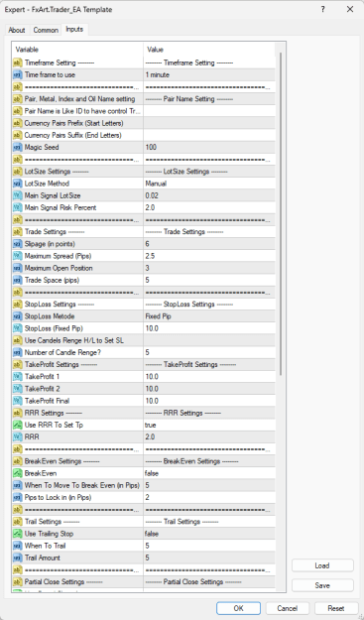Click the icon next to Main Signal Risk Percent
Image resolution: width=364 pixels, height=620 pixels.
point(18,207)
